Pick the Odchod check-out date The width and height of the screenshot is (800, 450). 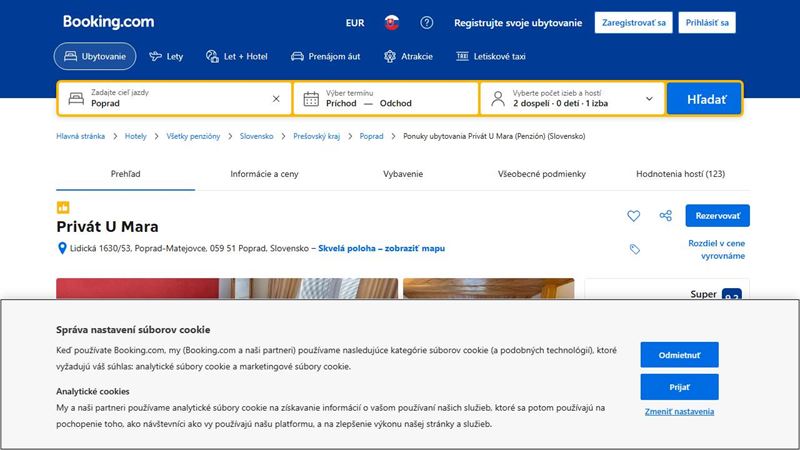(x=395, y=103)
